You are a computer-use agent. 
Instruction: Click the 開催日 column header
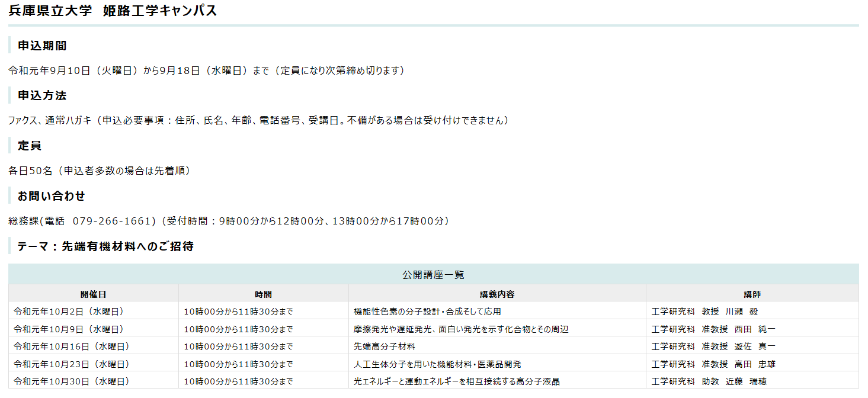point(94,294)
